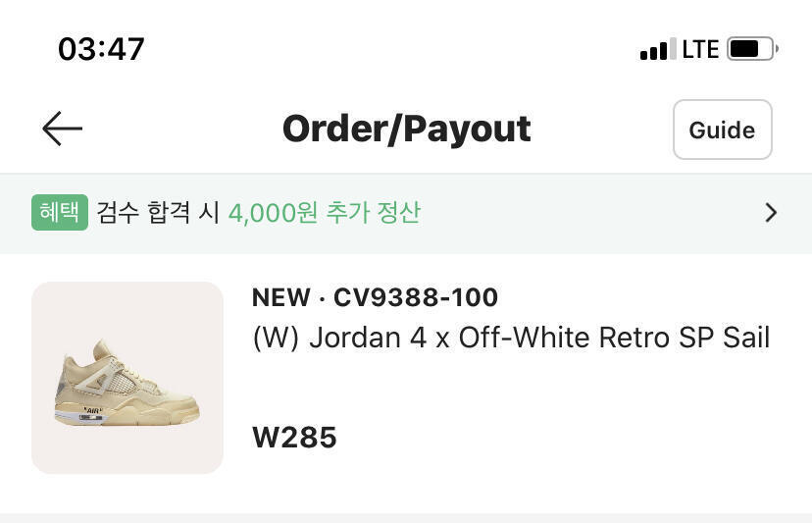This screenshot has height=523, width=812.
Task: Open the Guide button
Action: click(x=722, y=130)
